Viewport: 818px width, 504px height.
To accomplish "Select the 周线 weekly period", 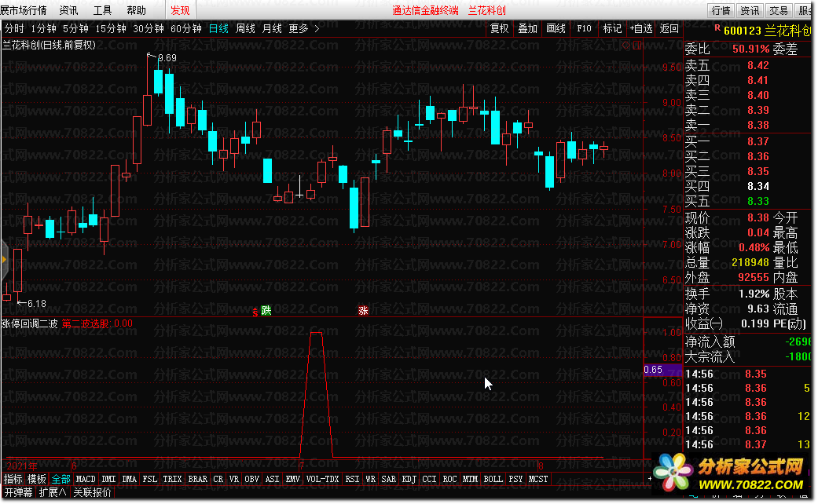I will 245,29.
